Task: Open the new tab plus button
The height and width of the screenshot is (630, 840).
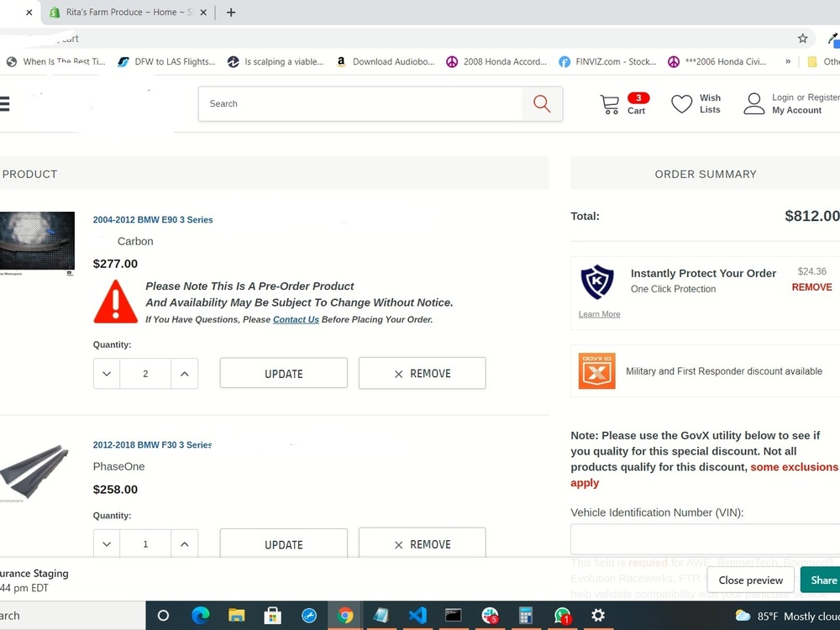Action: pyautogui.click(x=231, y=13)
